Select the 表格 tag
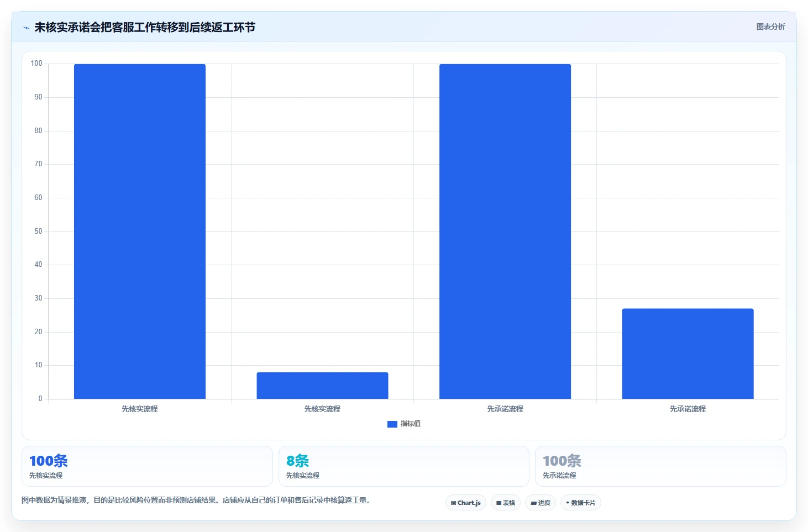The image size is (808, 532). click(506, 503)
